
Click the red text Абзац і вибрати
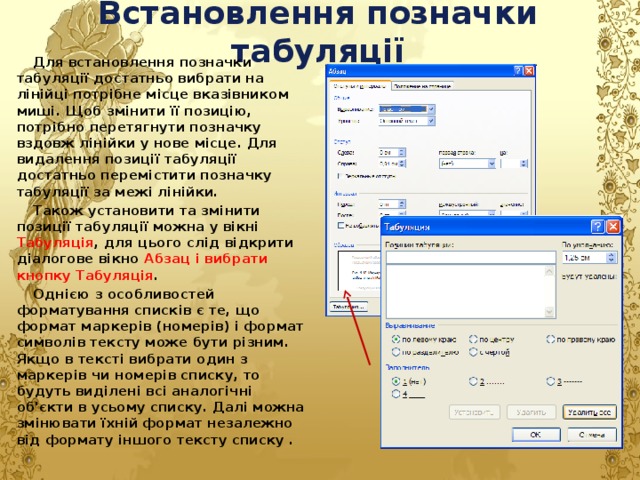[x=205, y=259]
